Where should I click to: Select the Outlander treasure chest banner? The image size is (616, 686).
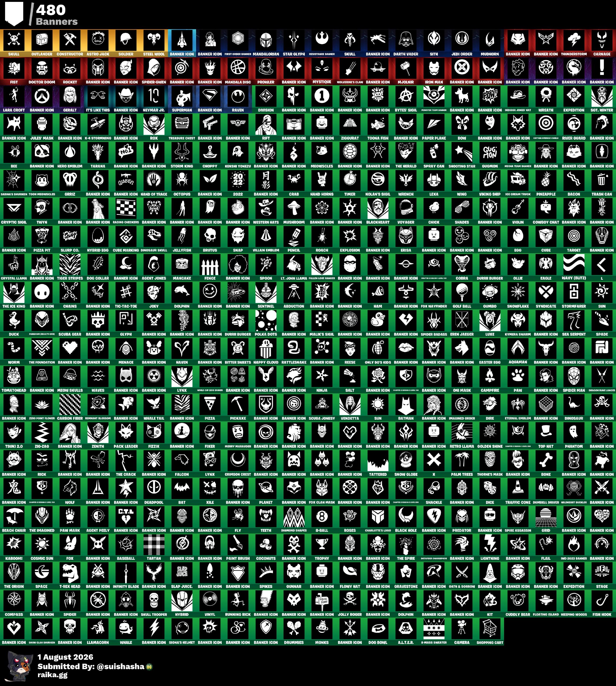point(42,43)
